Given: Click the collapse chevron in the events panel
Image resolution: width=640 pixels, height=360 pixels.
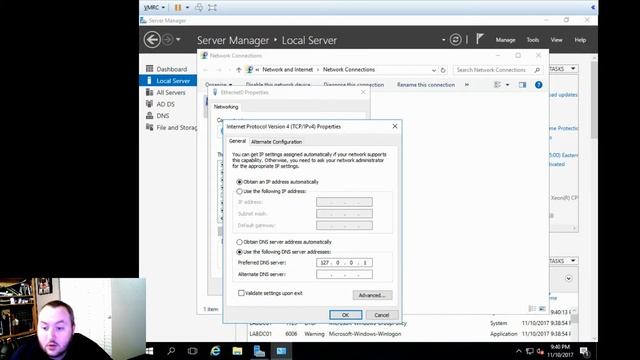Looking at the screenshot, I should (569, 278).
